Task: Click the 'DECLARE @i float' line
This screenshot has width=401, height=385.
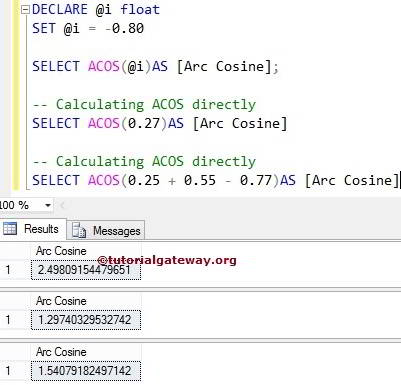Action: click(96, 9)
